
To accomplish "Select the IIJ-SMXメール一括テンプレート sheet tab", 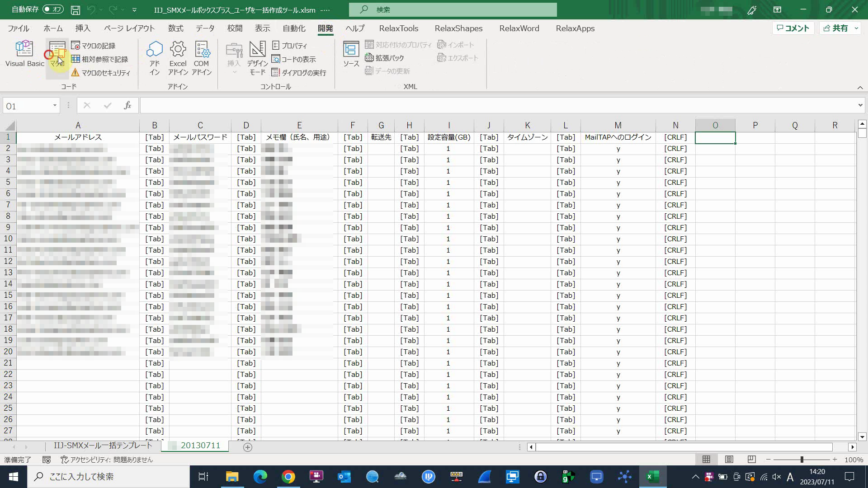I will (x=103, y=446).
